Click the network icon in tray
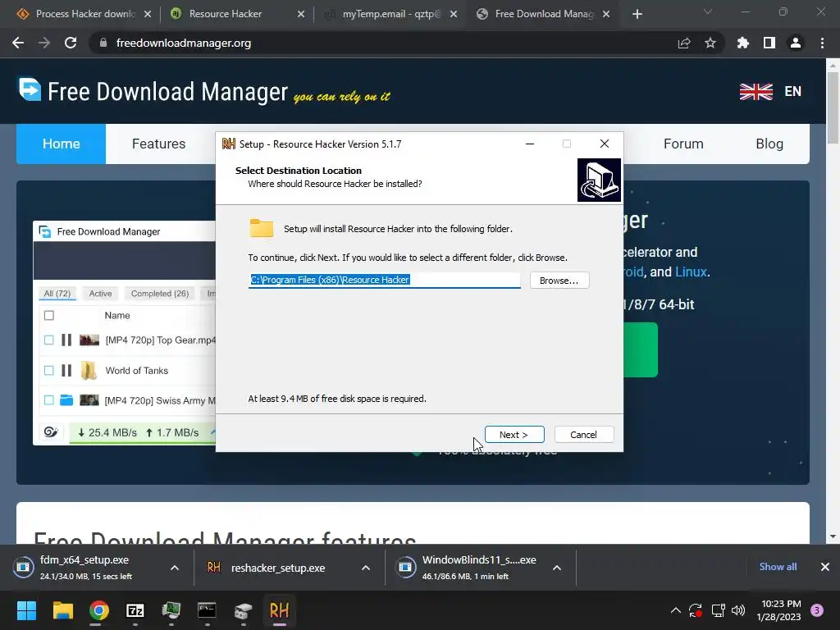Viewport: 840px width, 630px height. 718,610
